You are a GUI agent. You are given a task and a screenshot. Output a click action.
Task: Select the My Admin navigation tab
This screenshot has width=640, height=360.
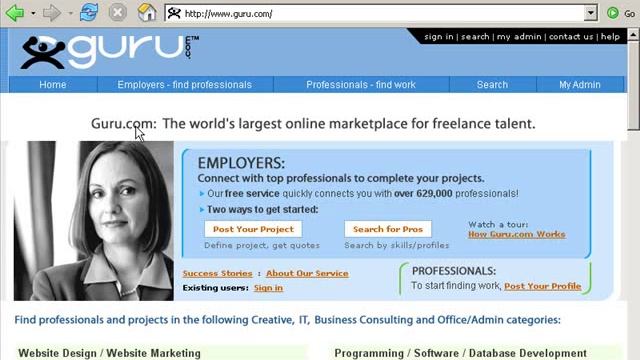pos(580,84)
